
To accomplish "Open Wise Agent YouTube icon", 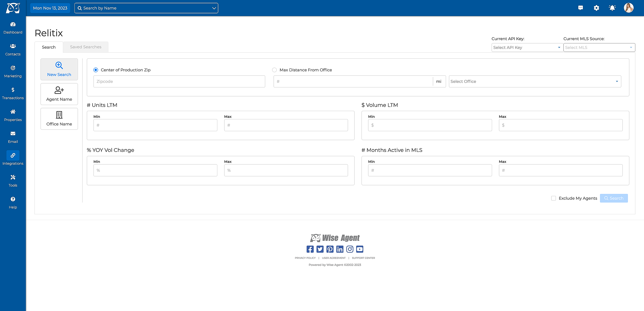I will pos(360,249).
